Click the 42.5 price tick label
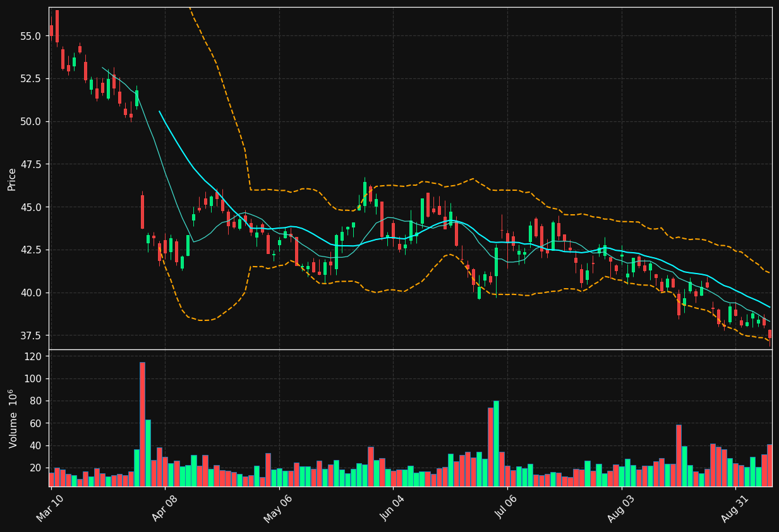The width and height of the screenshot is (779, 532). point(31,250)
